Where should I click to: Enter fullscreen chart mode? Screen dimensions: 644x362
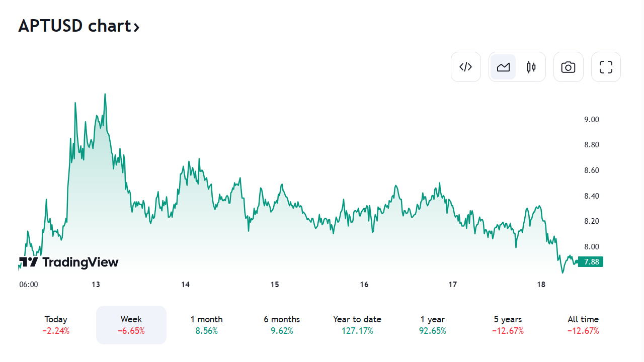pos(606,67)
